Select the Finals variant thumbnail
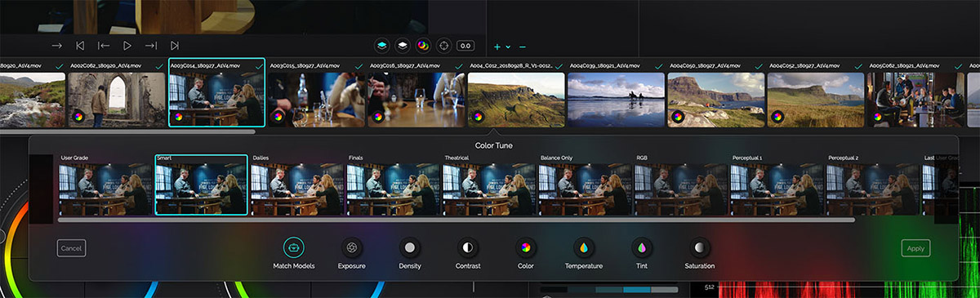980x298 pixels. [393, 189]
